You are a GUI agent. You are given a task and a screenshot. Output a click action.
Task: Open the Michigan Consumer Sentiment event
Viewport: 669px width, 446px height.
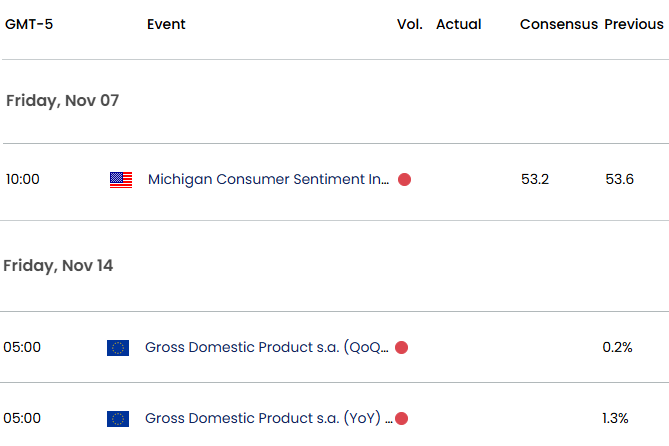[x=269, y=180]
